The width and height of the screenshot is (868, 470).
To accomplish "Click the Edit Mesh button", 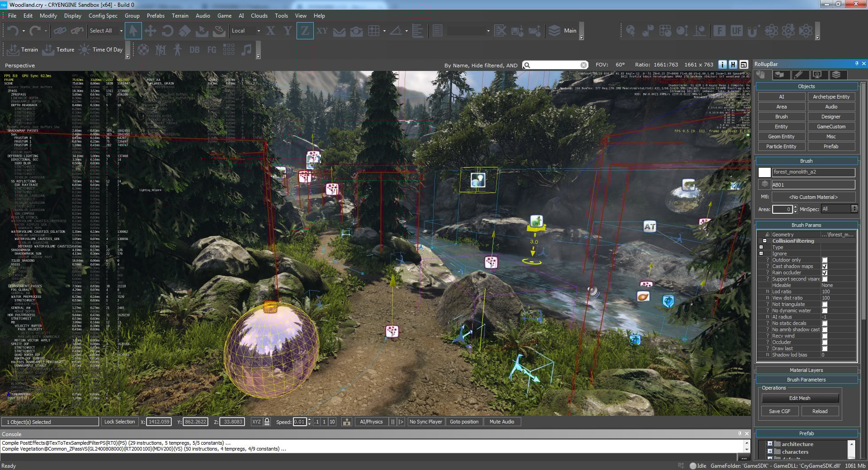I will click(800, 398).
